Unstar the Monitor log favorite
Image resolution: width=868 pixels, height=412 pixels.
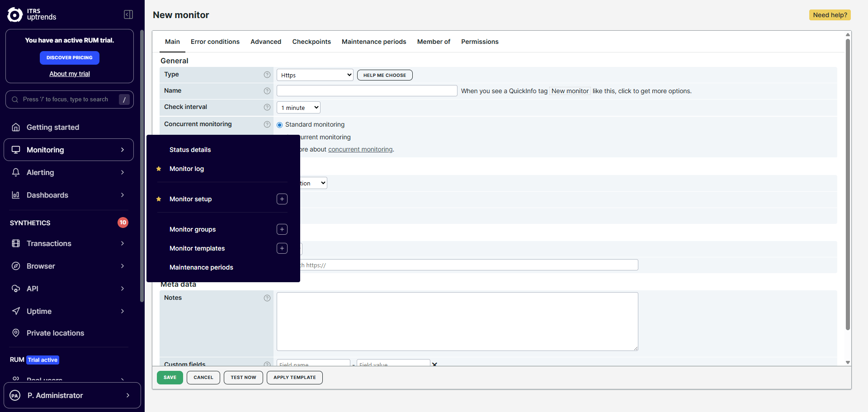click(x=159, y=169)
